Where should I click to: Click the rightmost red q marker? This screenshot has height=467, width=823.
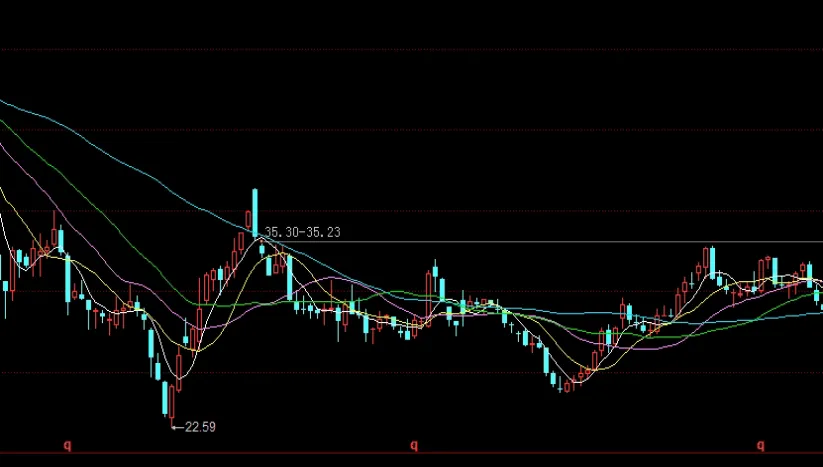pyautogui.click(x=760, y=445)
